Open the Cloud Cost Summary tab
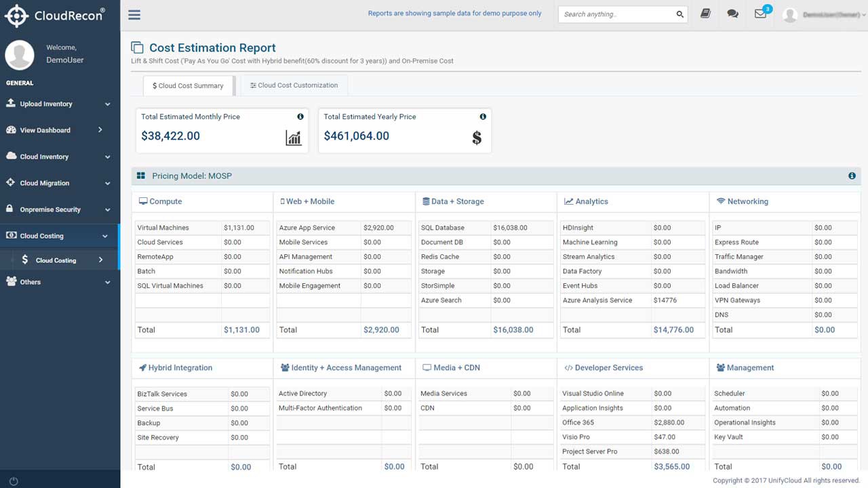This screenshot has width=868, height=488. pos(188,85)
